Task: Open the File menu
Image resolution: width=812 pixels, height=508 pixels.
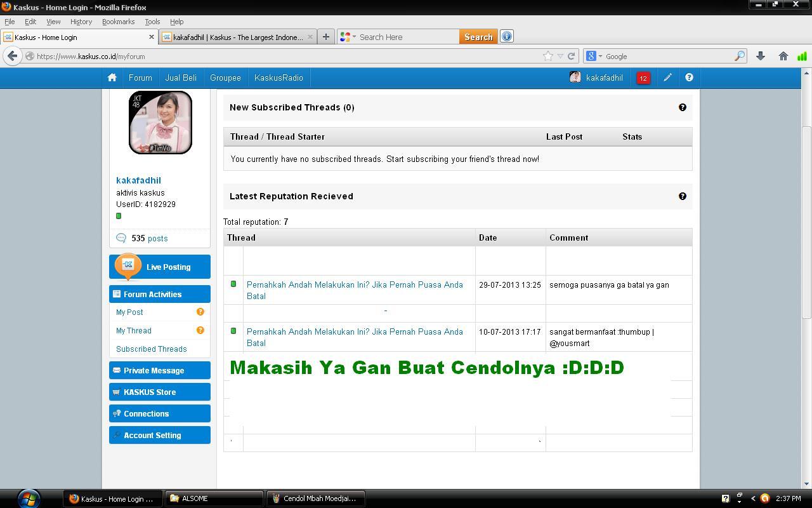Action: (10, 22)
